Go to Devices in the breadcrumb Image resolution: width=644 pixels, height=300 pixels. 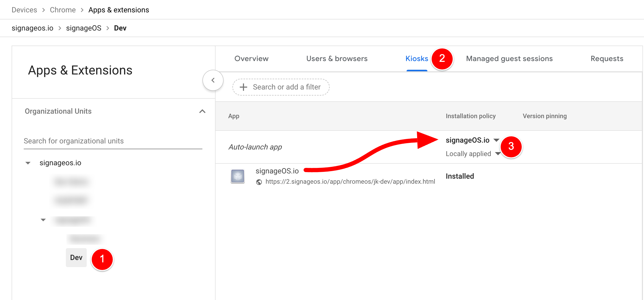24,10
